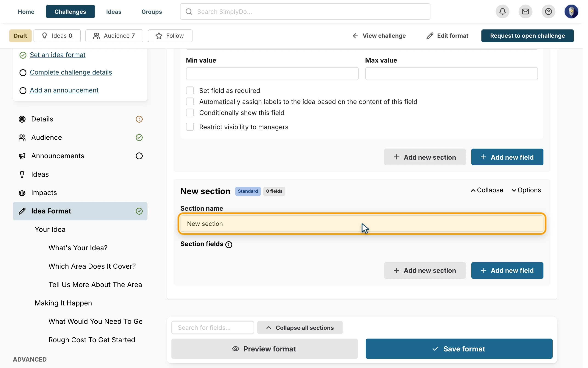Screen dimensions: 588x368
Task: Open the messages envelope icon
Action: click(x=525, y=11)
